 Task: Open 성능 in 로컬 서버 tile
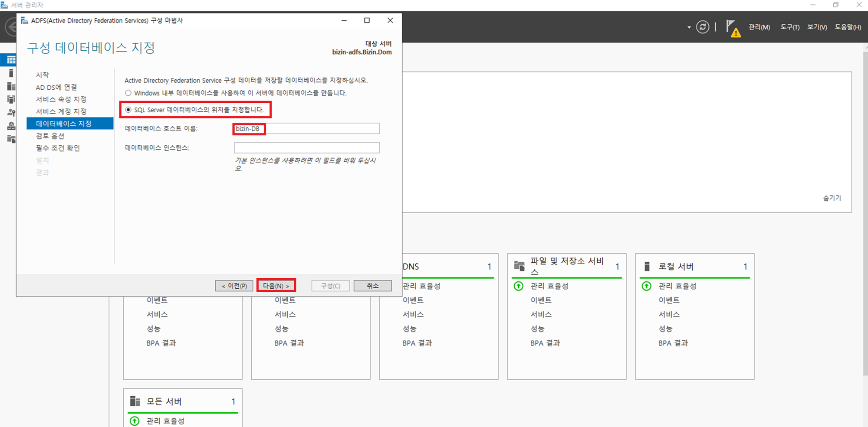click(x=665, y=329)
